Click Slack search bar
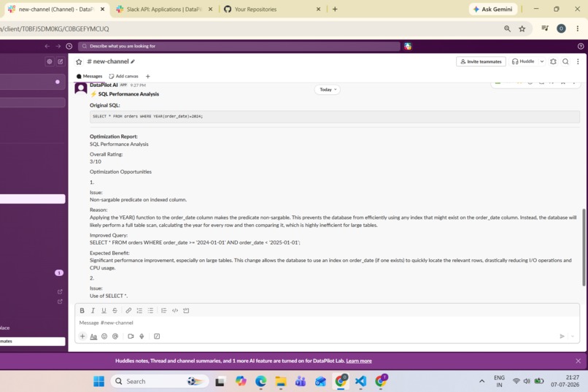 (239, 46)
